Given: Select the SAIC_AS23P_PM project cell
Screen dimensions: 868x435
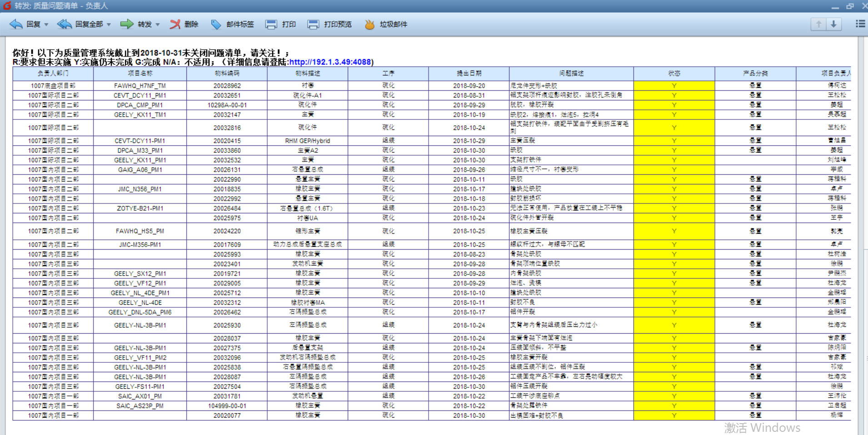Looking at the screenshot, I should click(140, 406).
